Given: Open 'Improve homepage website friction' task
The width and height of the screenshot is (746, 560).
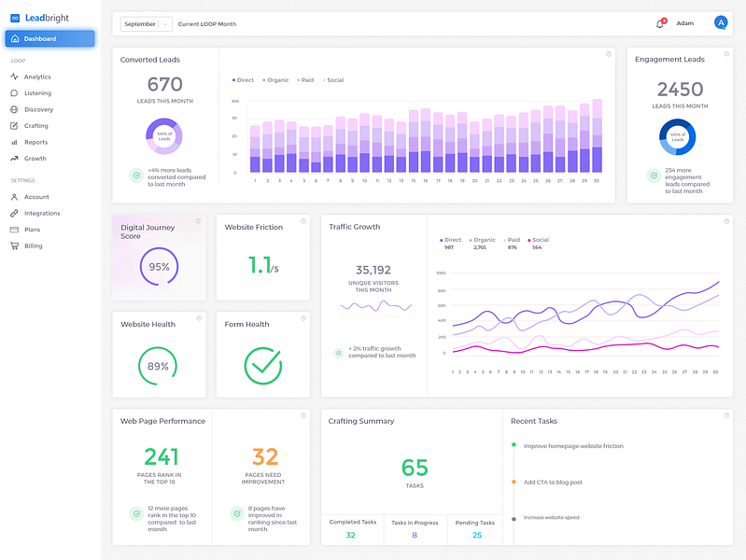Looking at the screenshot, I should pyautogui.click(x=573, y=446).
